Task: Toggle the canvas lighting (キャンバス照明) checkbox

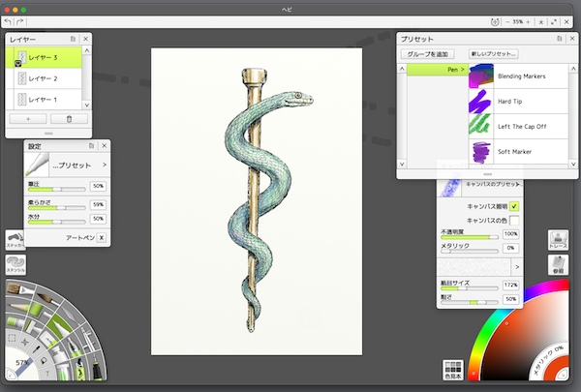Action: coord(514,206)
